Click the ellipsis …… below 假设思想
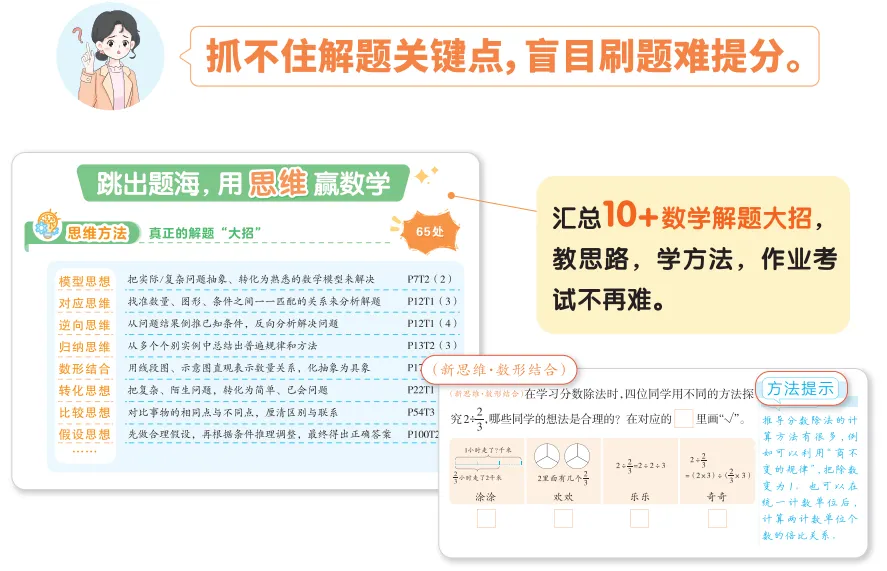The width and height of the screenshot is (887, 571). coord(84,452)
